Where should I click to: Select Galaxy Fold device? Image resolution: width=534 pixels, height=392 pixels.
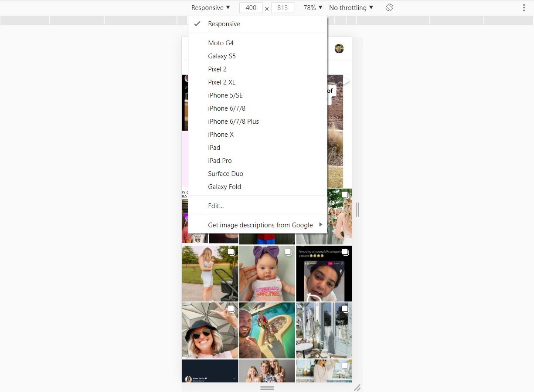pyautogui.click(x=258, y=186)
